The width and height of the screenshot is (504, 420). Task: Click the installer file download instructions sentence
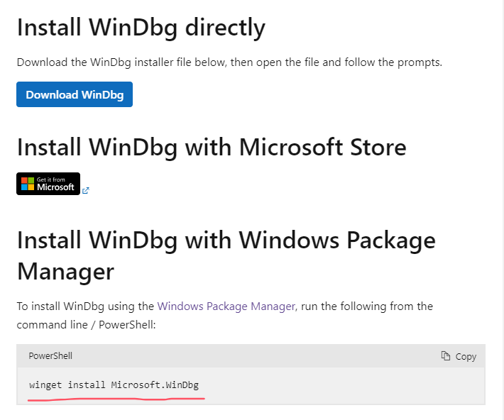[x=229, y=62]
